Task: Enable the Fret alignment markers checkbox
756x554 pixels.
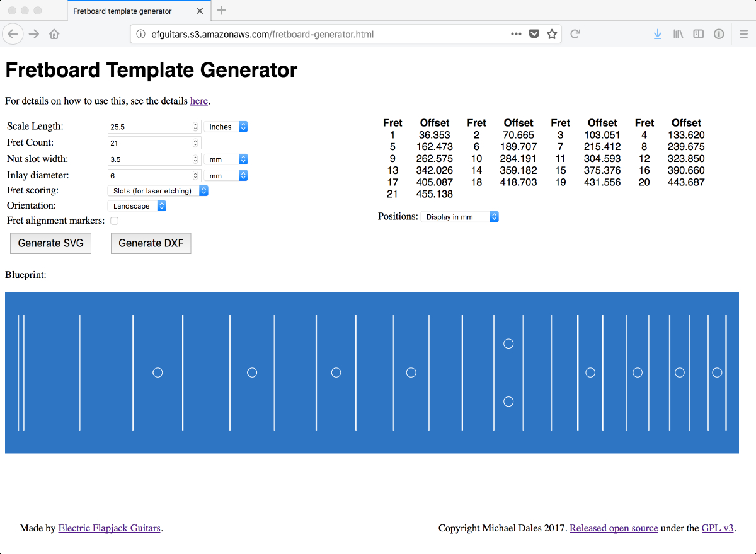Action: pos(114,221)
